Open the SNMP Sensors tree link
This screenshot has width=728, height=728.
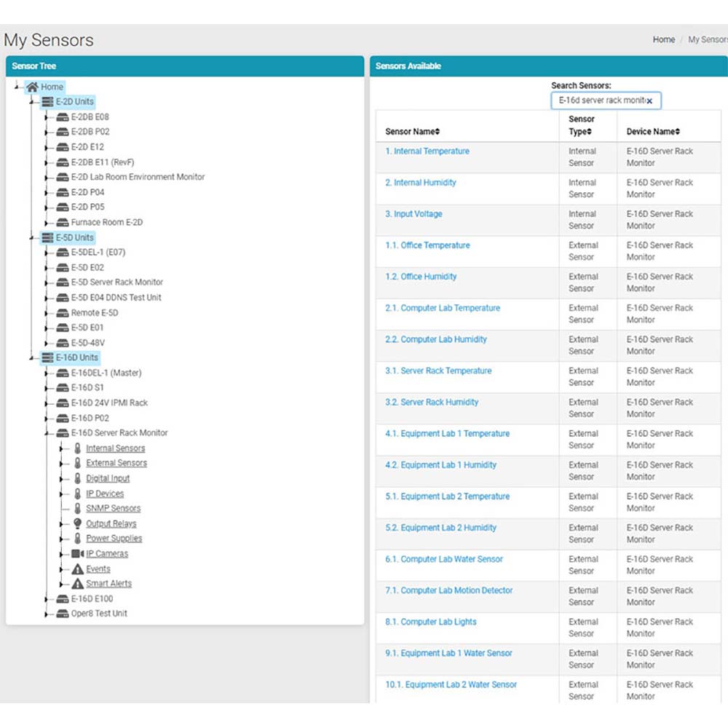pyautogui.click(x=113, y=508)
